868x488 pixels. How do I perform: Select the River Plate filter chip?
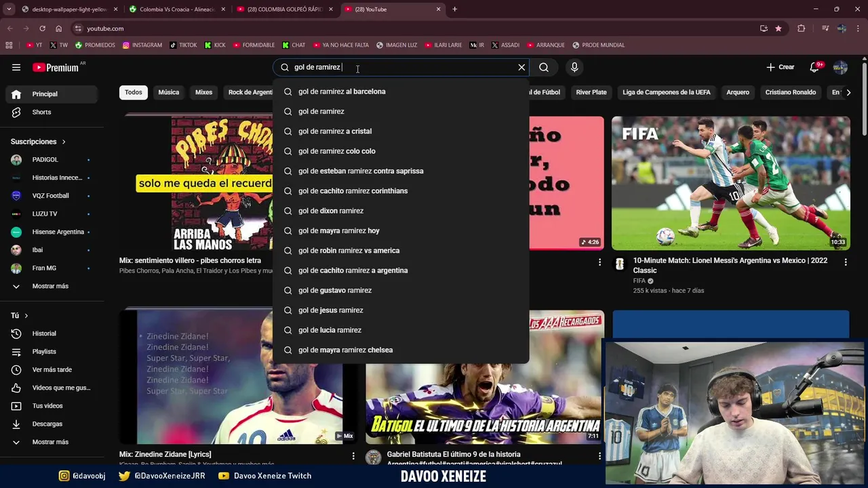click(591, 92)
